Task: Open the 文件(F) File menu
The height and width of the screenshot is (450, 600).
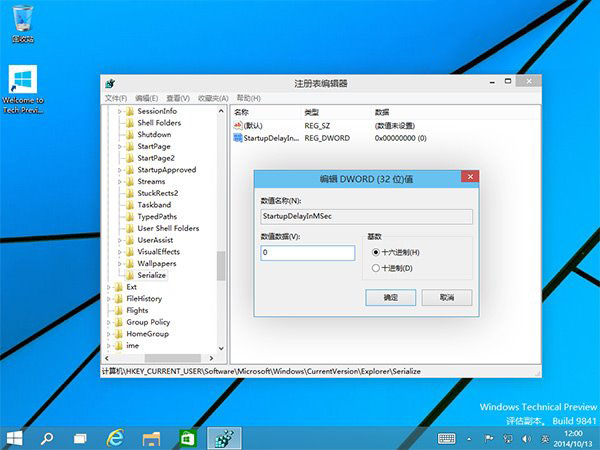Action: pos(116,98)
